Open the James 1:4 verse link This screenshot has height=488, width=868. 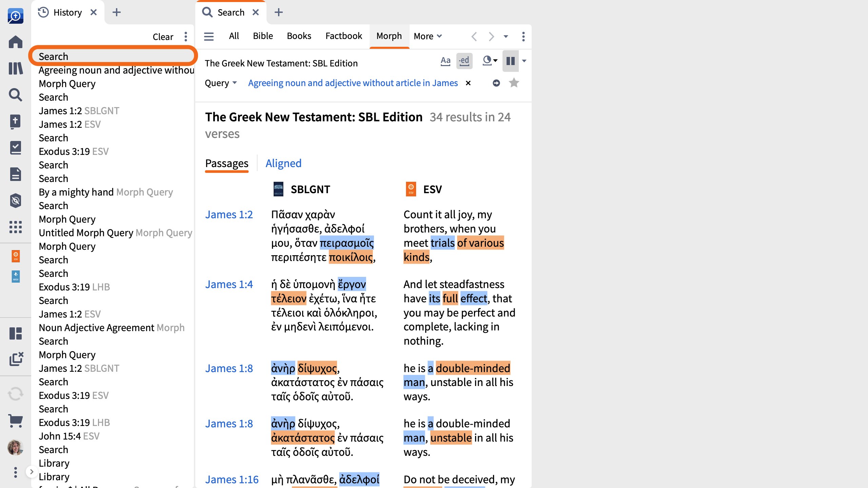pyautogui.click(x=229, y=284)
